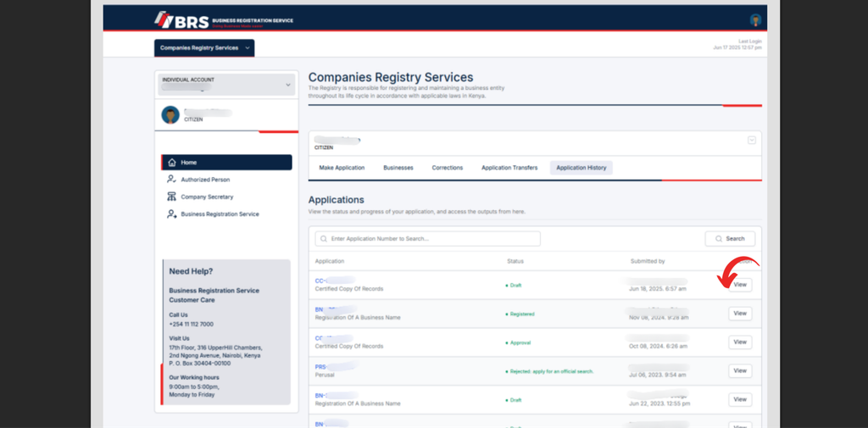
Task: Open the Authorized Person menu item
Action: [x=205, y=180]
